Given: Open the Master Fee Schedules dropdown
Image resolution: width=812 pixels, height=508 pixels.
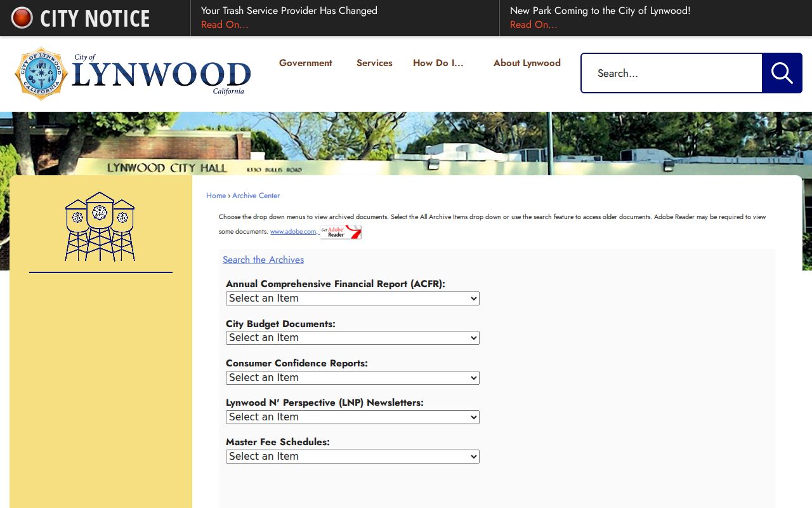Looking at the screenshot, I should coord(353,457).
